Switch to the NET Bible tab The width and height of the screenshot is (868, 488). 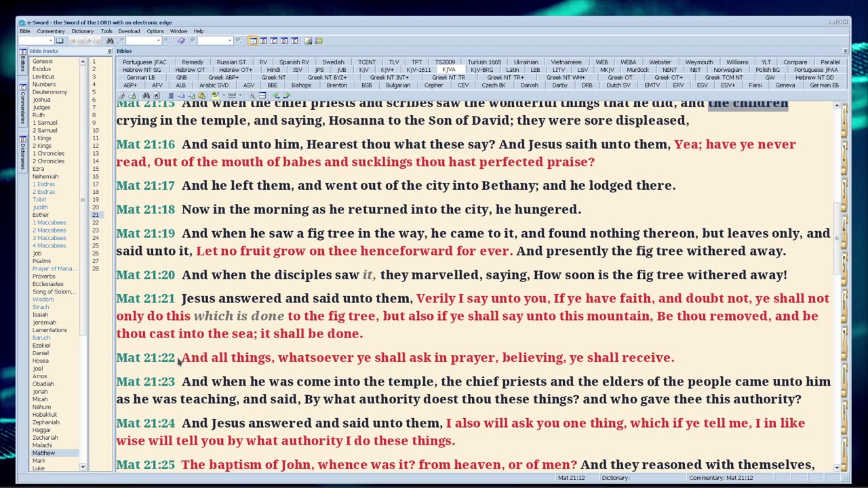695,70
